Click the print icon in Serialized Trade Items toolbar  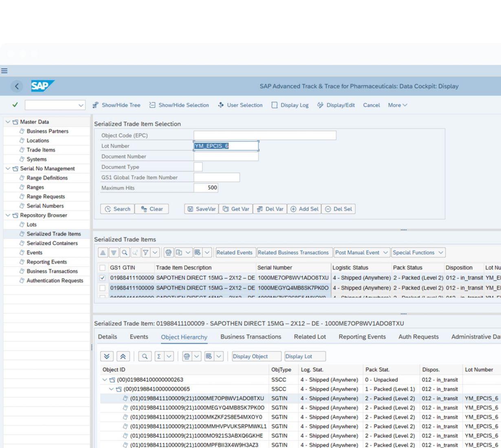coord(168,253)
